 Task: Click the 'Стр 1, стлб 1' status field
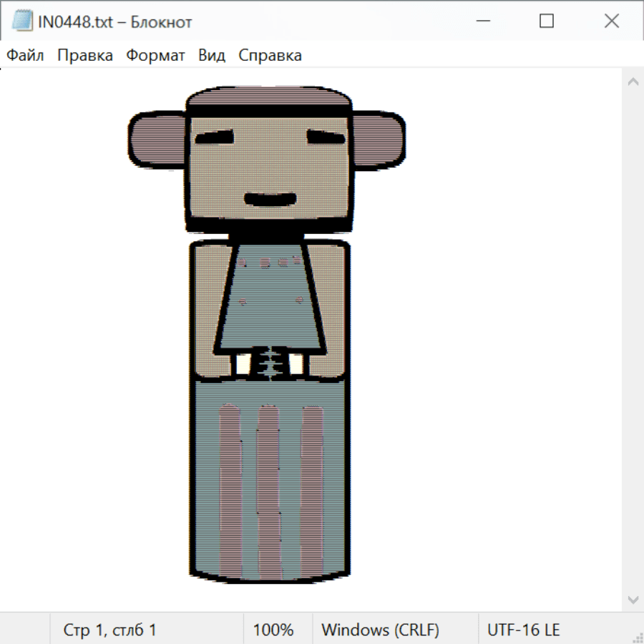click(x=109, y=630)
